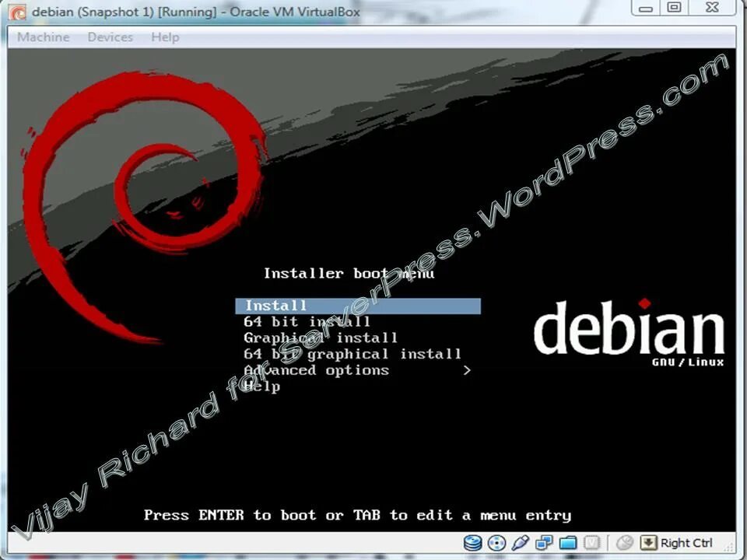
Task: Choose the Graphical install entry
Action: click(x=321, y=338)
